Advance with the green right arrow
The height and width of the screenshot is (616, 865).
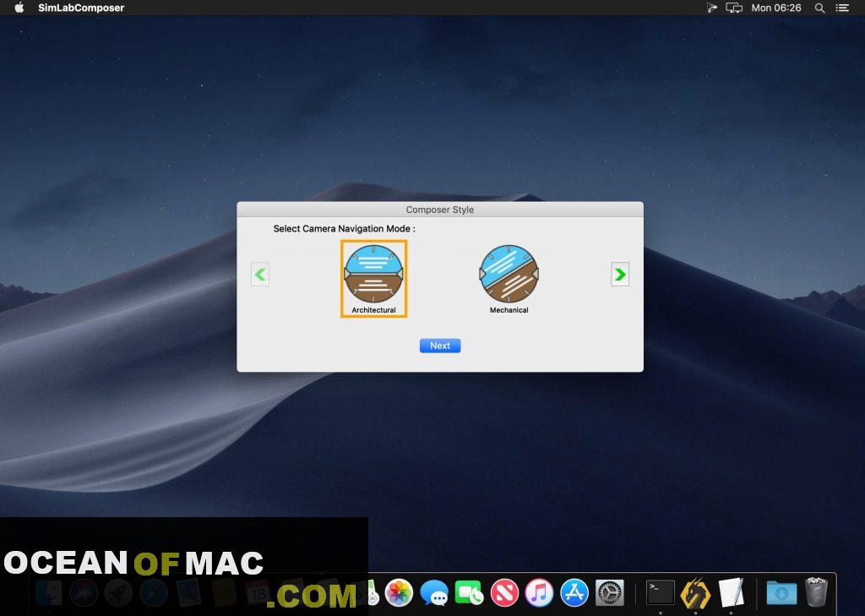coord(620,274)
